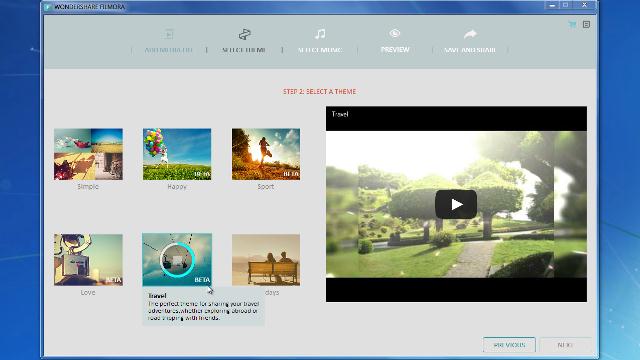
Task: Choose the Travel theme thumbnail
Action: click(x=177, y=260)
